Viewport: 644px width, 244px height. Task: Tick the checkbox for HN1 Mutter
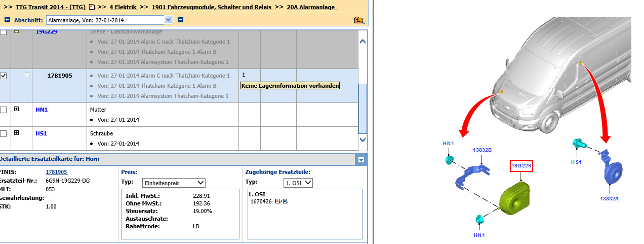coord(4,110)
